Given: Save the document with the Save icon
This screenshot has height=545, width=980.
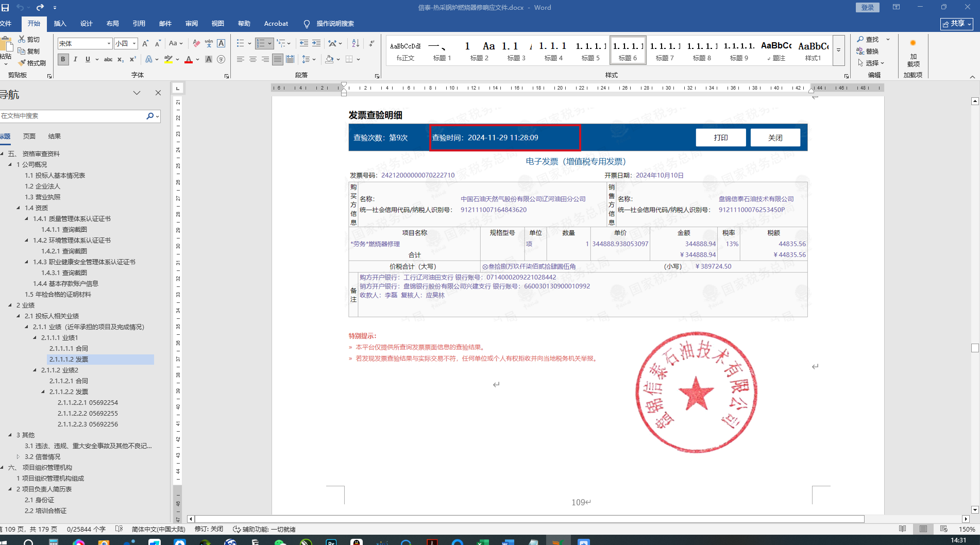Looking at the screenshot, I should 5,7.
